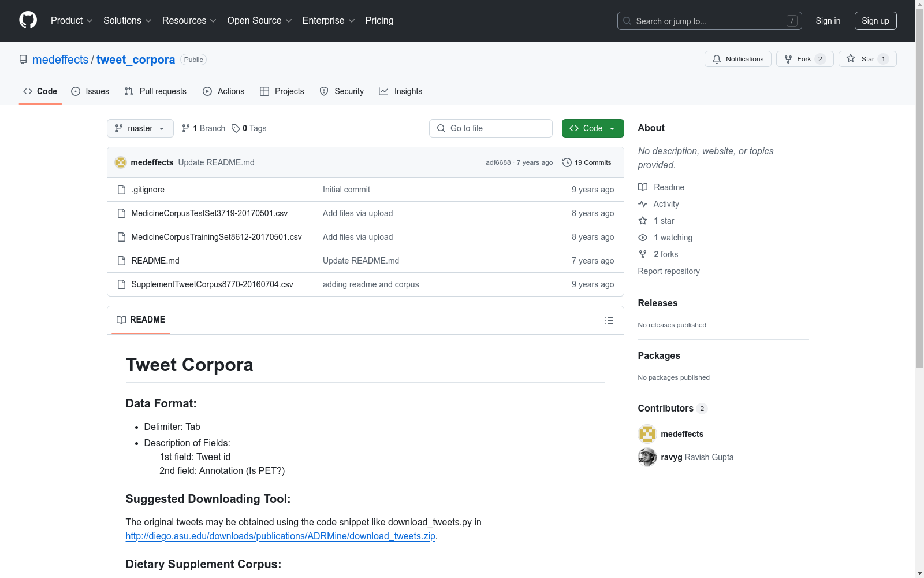Image resolution: width=924 pixels, height=578 pixels.
Task: Switch to the Projects tab
Action: [282, 91]
